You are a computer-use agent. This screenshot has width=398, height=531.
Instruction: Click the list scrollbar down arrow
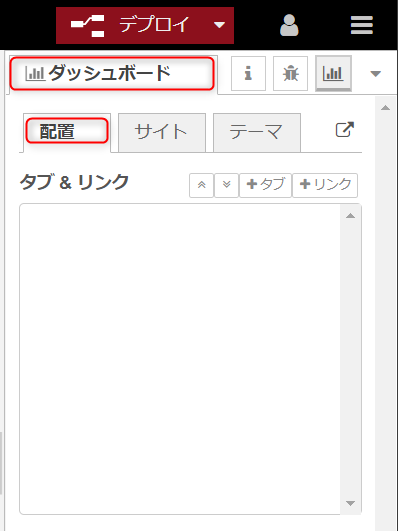click(x=351, y=503)
